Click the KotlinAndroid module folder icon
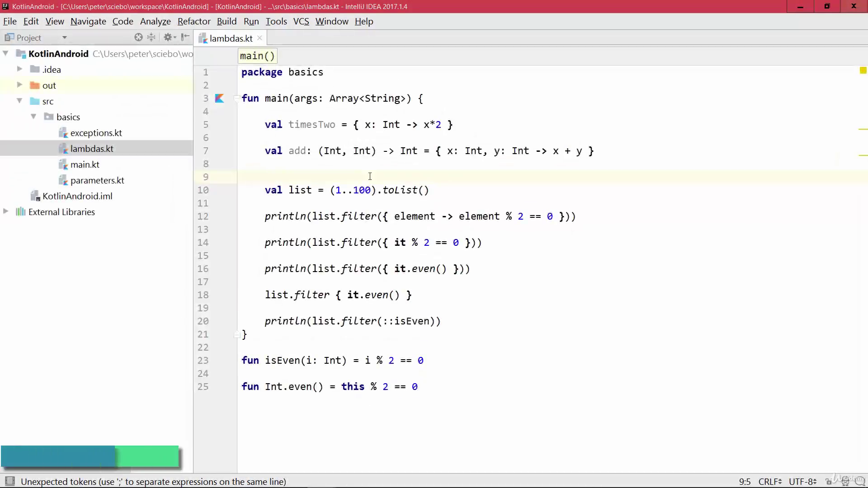The width and height of the screenshot is (868, 488). pos(21,54)
